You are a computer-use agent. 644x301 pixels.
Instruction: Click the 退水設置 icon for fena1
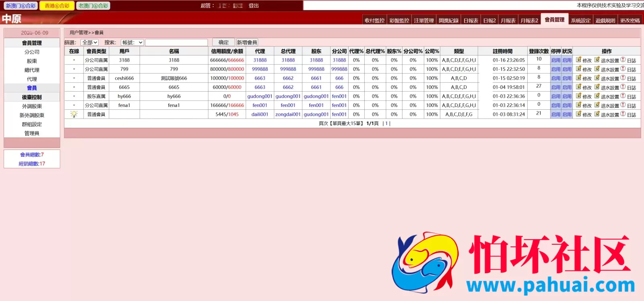tap(597, 105)
